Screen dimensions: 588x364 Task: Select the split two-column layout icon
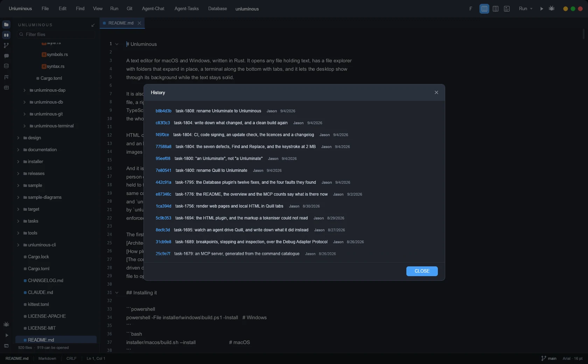click(x=496, y=9)
